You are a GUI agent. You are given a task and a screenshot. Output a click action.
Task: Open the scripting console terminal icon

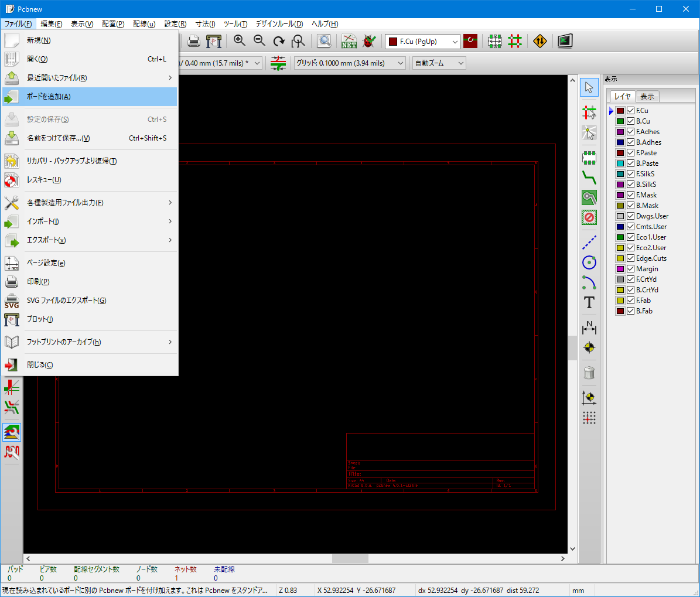click(x=565, y=41)
